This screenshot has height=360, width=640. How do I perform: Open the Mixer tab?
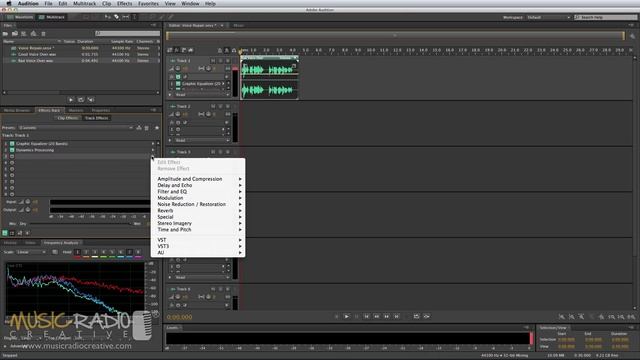pyautogui.click(x=239, y=25)
